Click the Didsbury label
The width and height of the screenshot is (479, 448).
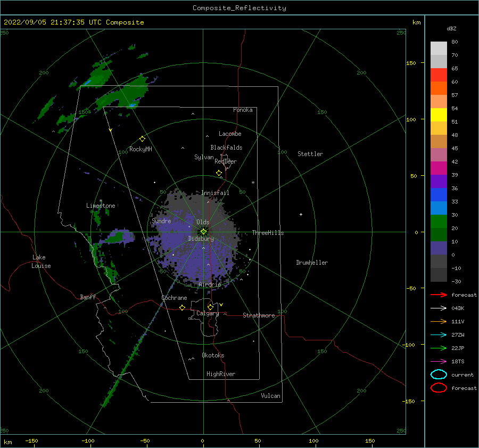tap(201, 239)
